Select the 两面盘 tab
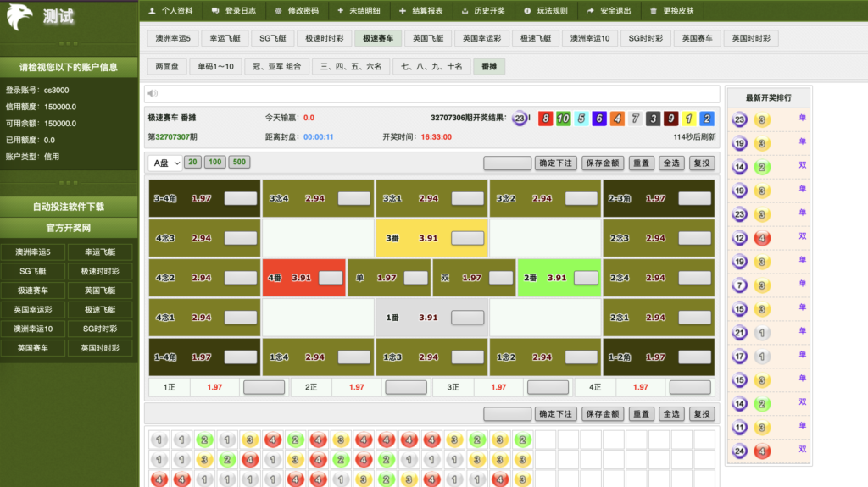 165,66
